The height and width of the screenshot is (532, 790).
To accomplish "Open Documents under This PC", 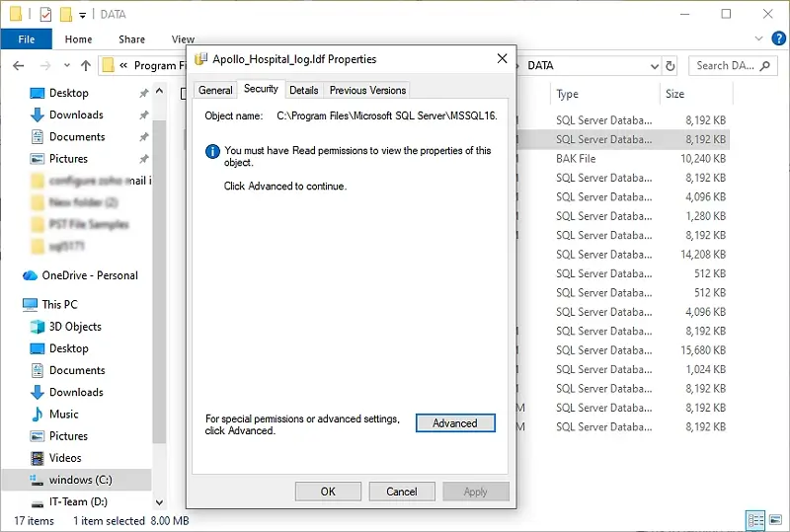I will point(77,370).
